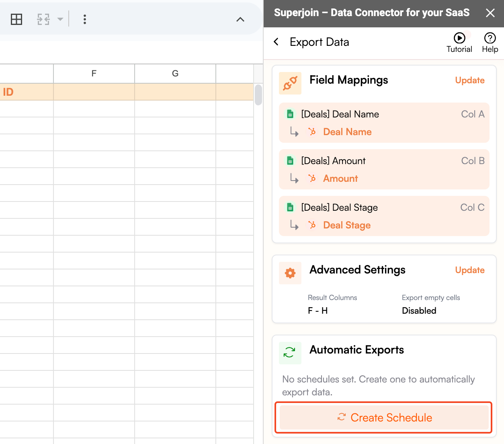Open the Tutorial video
Image resolution: width=504 pixels, height=444 pixels.
coord(459,43)
